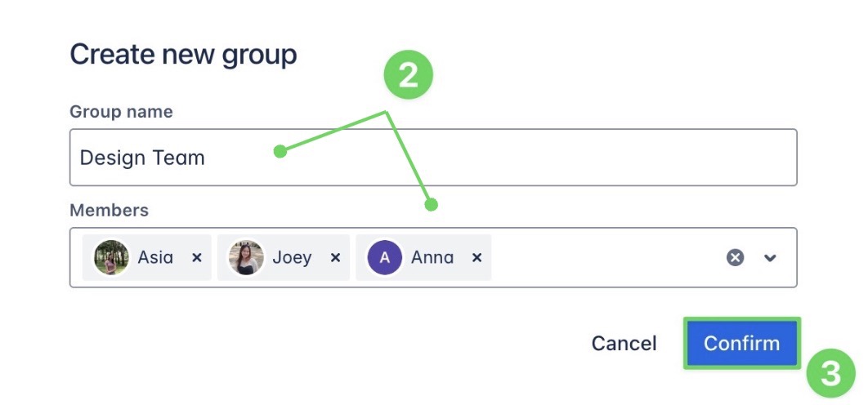Click the Members field label

[x=109, y=211]
